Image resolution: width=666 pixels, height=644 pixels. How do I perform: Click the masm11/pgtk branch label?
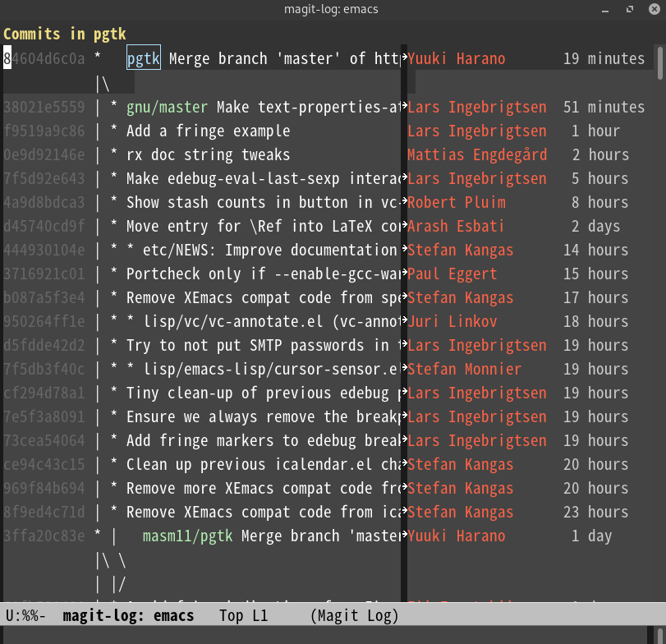click(x=187, y=536)
